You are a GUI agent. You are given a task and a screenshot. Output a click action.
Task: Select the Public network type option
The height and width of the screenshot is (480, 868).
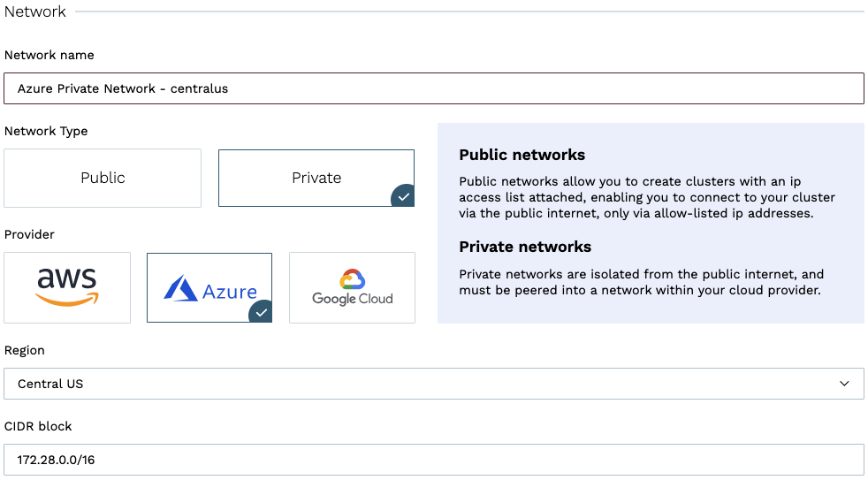pos(103,178)
